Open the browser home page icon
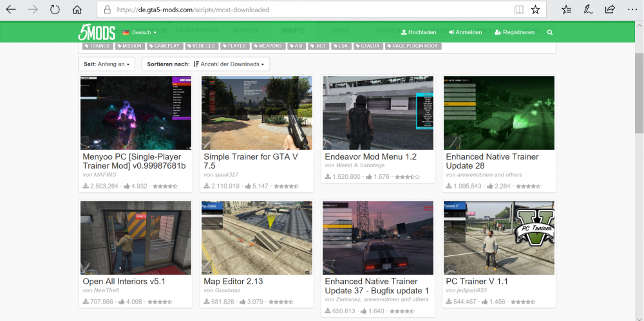 pos(77,10)
